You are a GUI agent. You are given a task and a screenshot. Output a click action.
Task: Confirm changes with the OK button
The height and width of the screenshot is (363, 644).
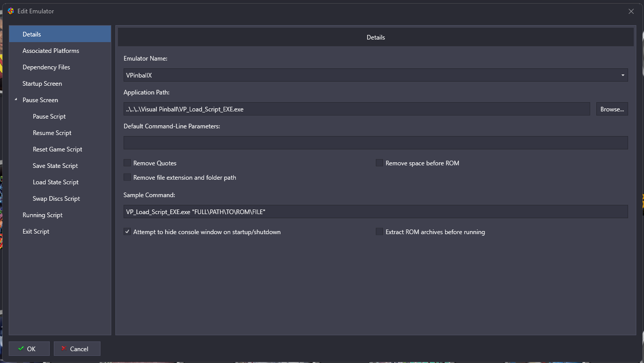29,349
